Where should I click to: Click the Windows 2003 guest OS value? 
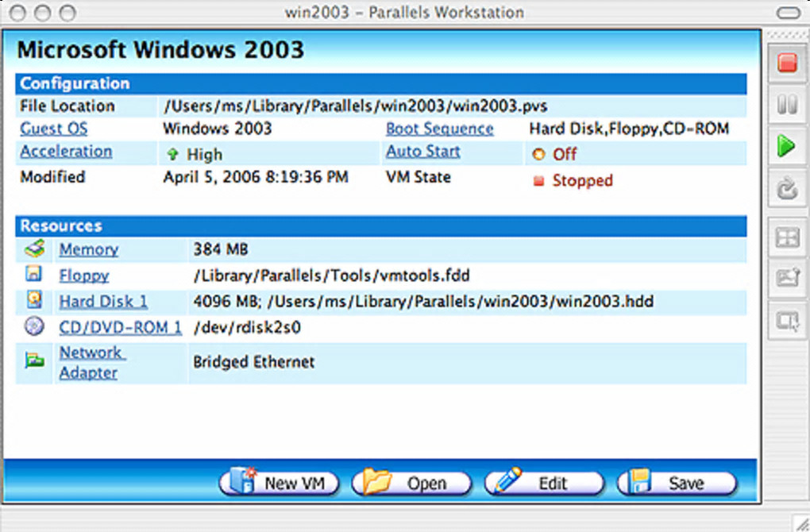point(218,129)
